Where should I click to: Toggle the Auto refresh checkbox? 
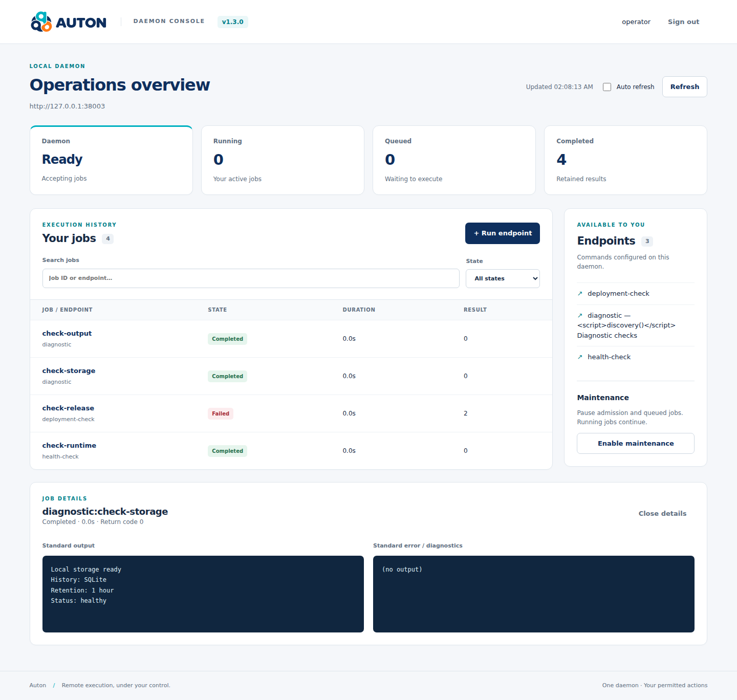tap(607, 87)
